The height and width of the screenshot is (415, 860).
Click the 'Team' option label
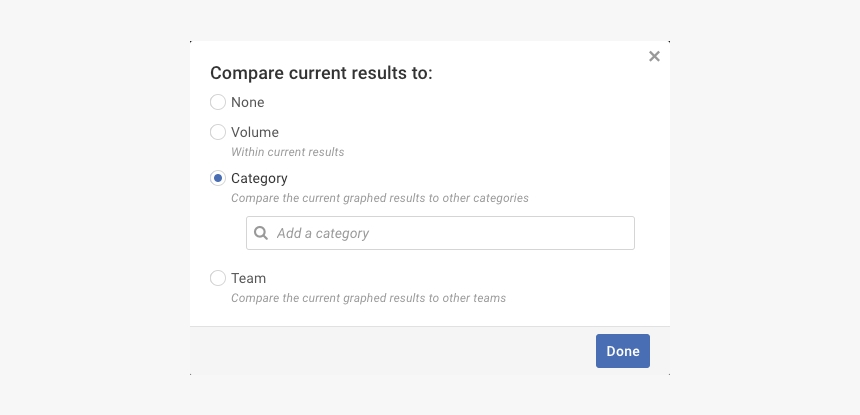[x=248, y=278]
